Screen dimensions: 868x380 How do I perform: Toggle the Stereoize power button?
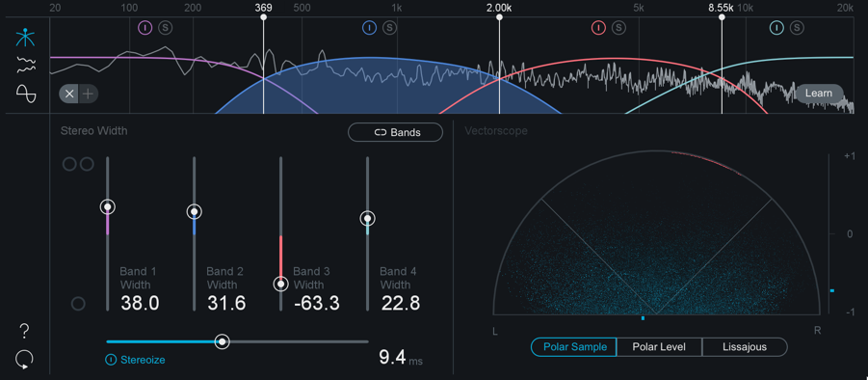[x=111, y=360]
